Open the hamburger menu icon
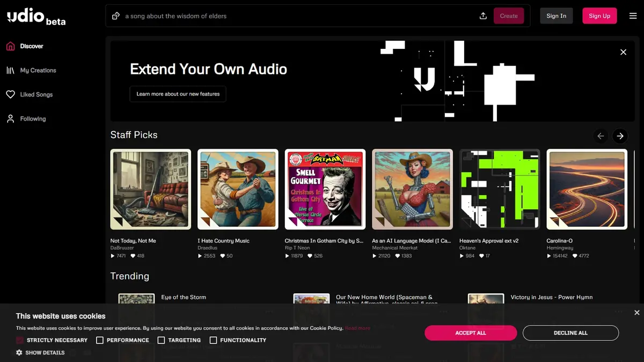 coord(633,16)
